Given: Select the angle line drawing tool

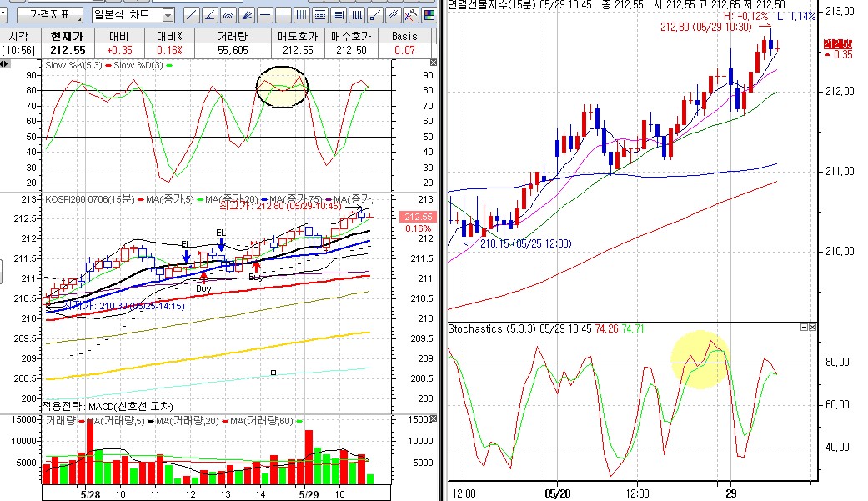Looking at the screenshot, I should tap(209, 15).
